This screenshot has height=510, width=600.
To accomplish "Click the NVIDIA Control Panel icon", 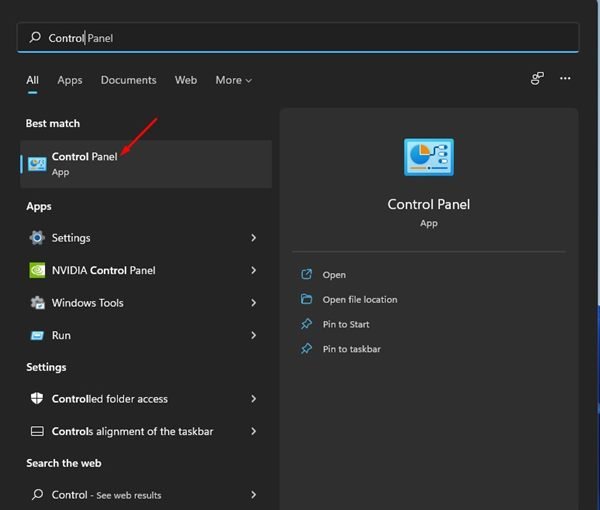I will click(37, 270).
